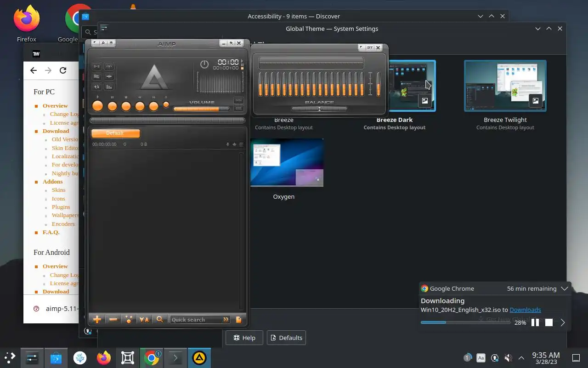The height and width of the screenshot is (368, 588).
Task: Switch to AIMP in the taskbar
Action: pos(199,357)
